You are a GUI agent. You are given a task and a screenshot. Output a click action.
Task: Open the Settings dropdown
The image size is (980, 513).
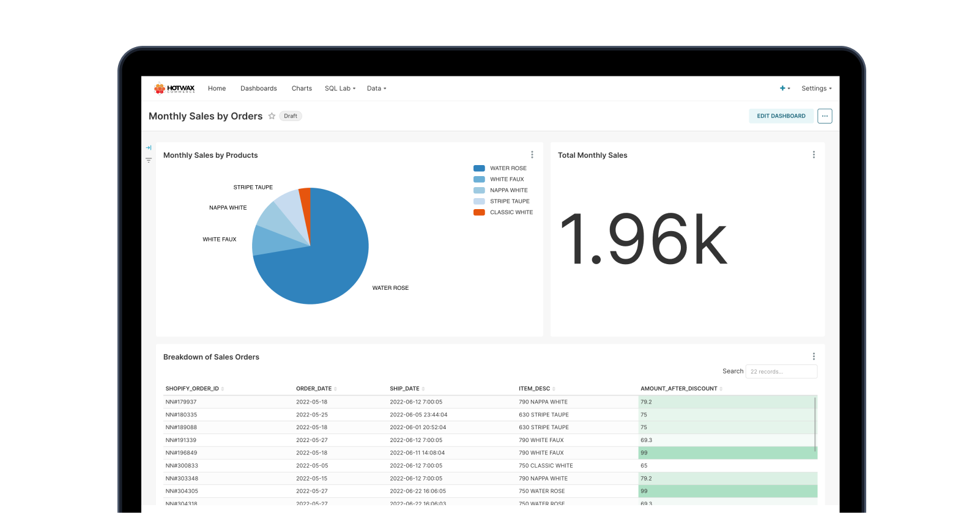(817, 89)
